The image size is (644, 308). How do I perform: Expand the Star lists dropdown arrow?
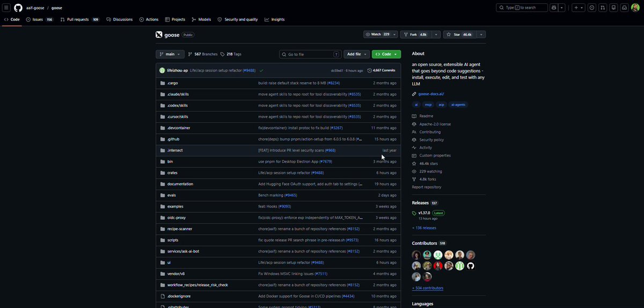(481, 34)
